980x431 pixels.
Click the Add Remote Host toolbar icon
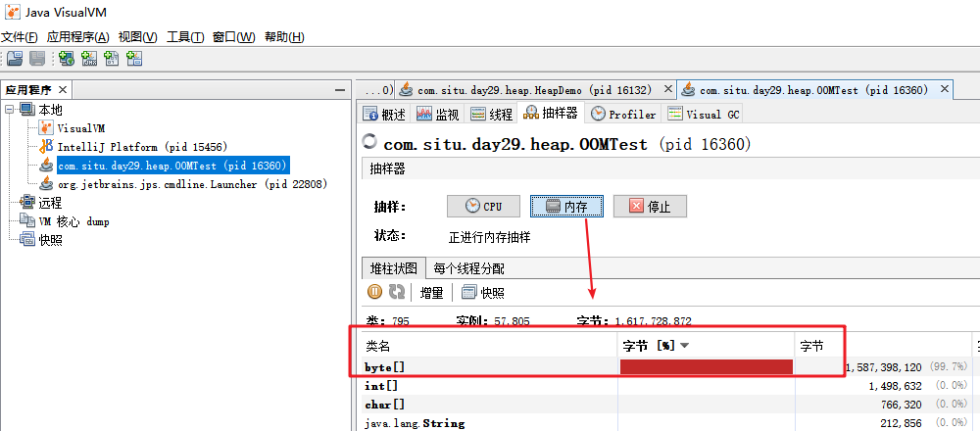point(67,59)
